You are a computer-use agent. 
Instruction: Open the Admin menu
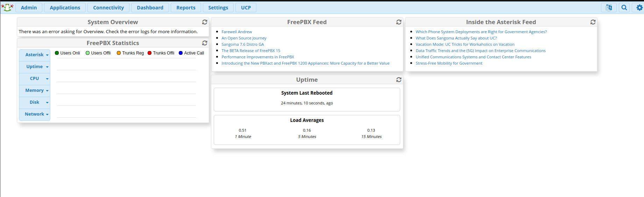point(29,8)
